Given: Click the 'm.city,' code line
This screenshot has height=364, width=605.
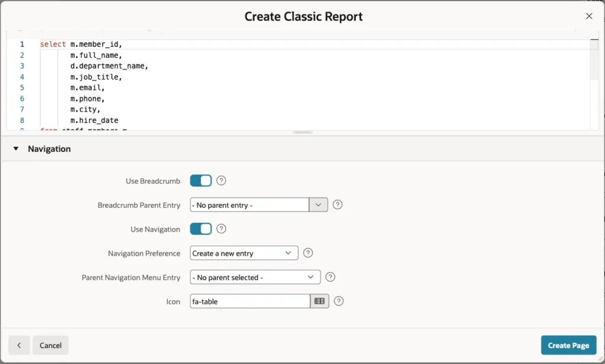Looking at the screenshot, I should [x=85, y=109].
